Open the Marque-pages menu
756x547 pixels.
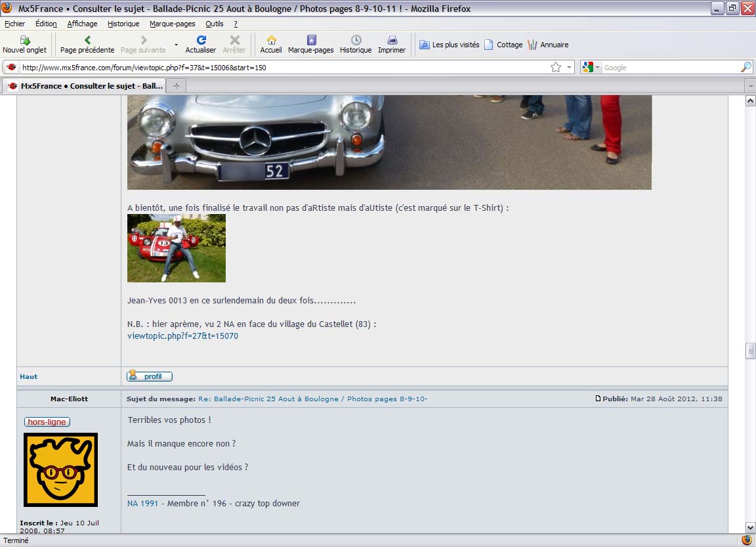[172, 24]
